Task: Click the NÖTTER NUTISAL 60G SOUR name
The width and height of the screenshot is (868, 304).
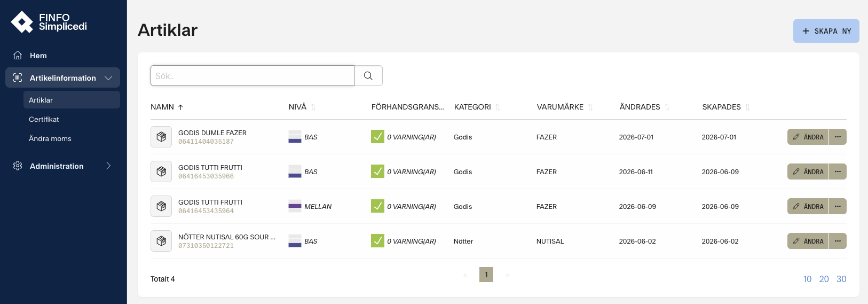Action: (x=227, y=237)
